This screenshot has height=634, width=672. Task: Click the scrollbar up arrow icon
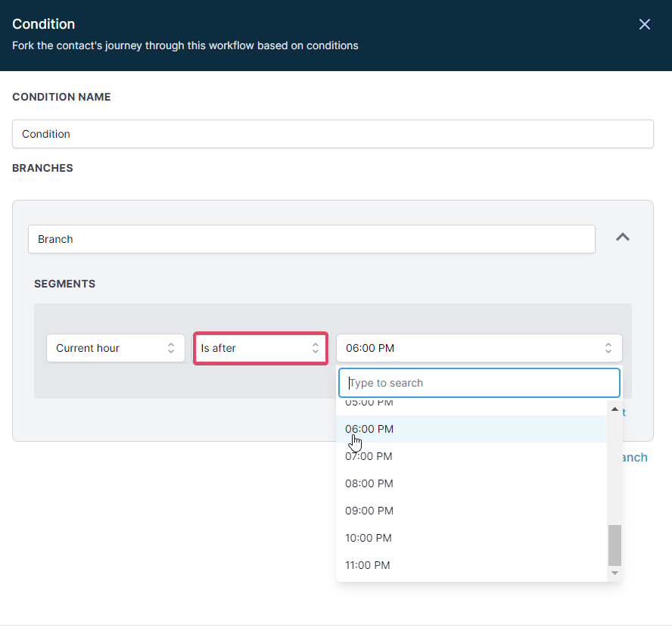pos(614,409)
